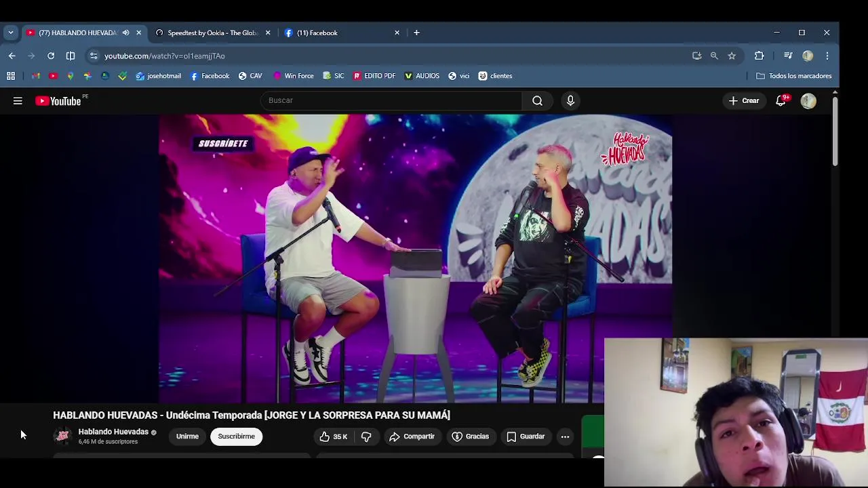Click the Crear button
The image size is (868, 488).
point(744,101)
